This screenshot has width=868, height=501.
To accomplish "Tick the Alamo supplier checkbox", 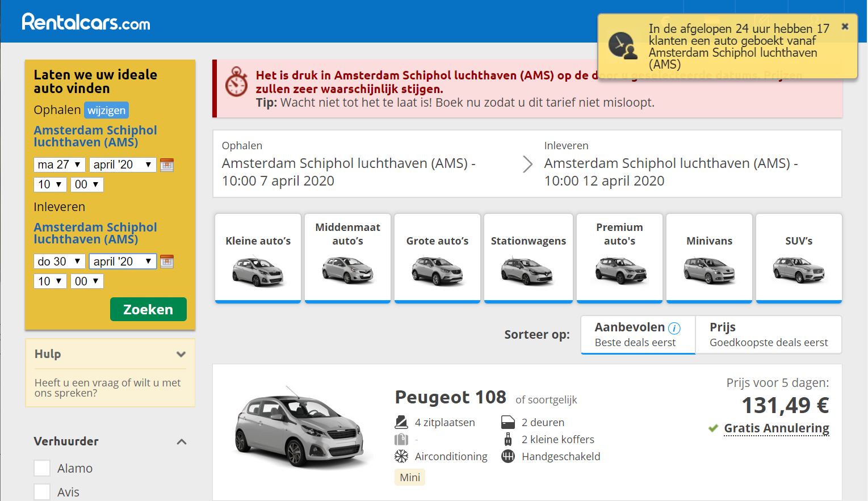I will [x=42, y=468].
